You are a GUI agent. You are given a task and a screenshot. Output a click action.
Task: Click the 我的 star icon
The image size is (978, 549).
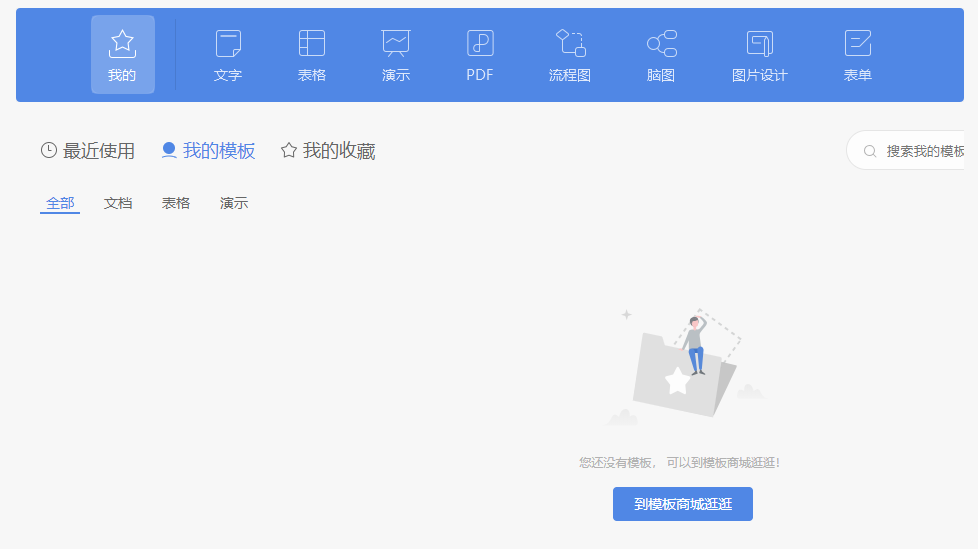tap(122, 43)
